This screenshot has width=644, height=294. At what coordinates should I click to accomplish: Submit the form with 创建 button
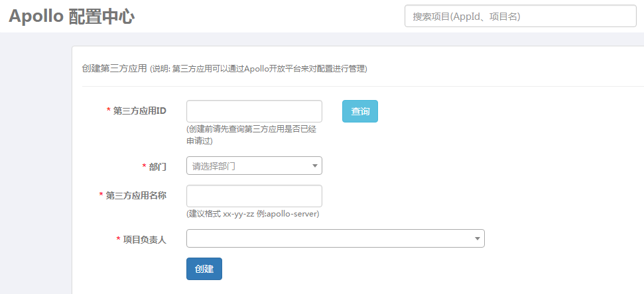click(x=204, y=269)
